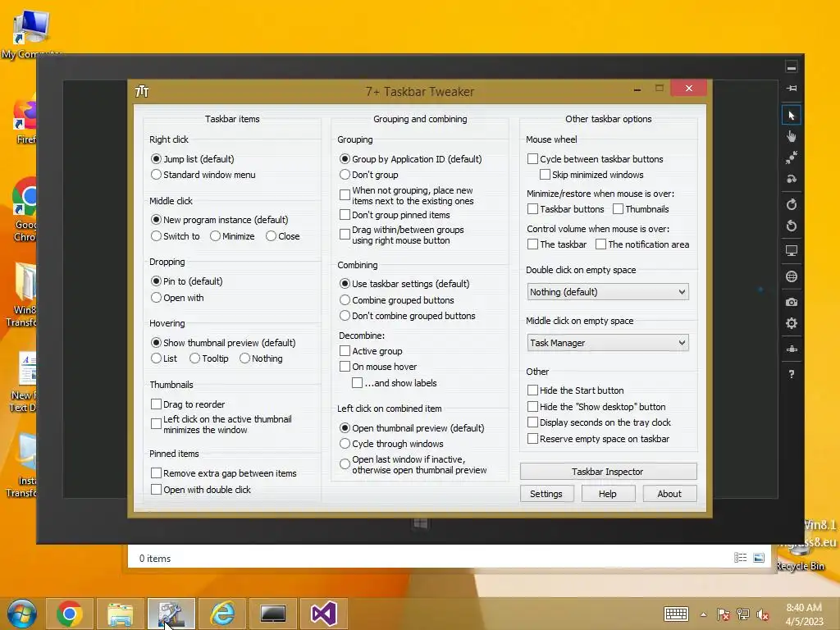Check Reserve empty space on taskbar
The image size is (840, 630).
point(598,439)
